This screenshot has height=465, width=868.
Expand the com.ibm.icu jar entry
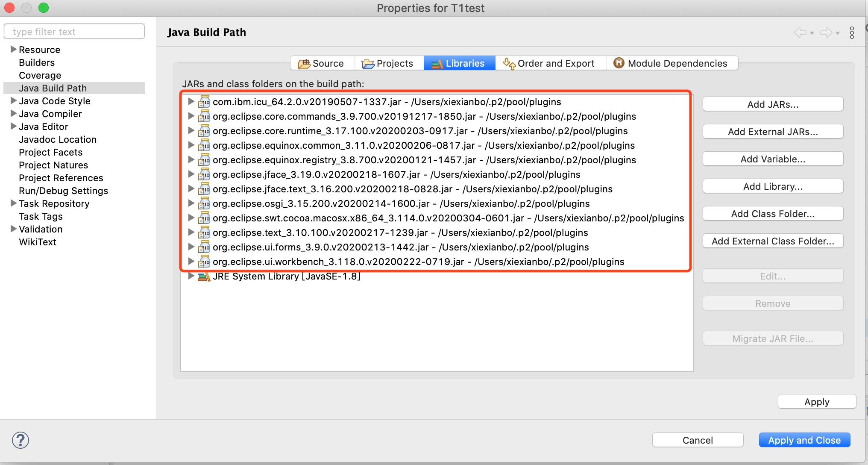[191, 102]
